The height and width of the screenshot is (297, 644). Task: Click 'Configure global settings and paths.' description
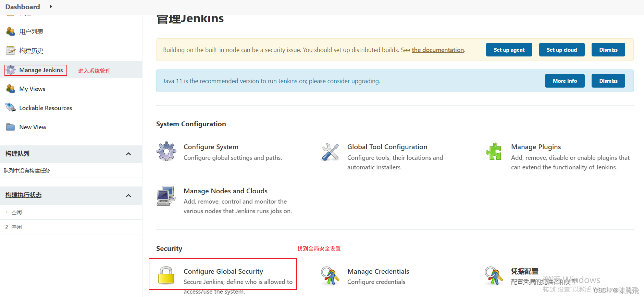(233, 158)
